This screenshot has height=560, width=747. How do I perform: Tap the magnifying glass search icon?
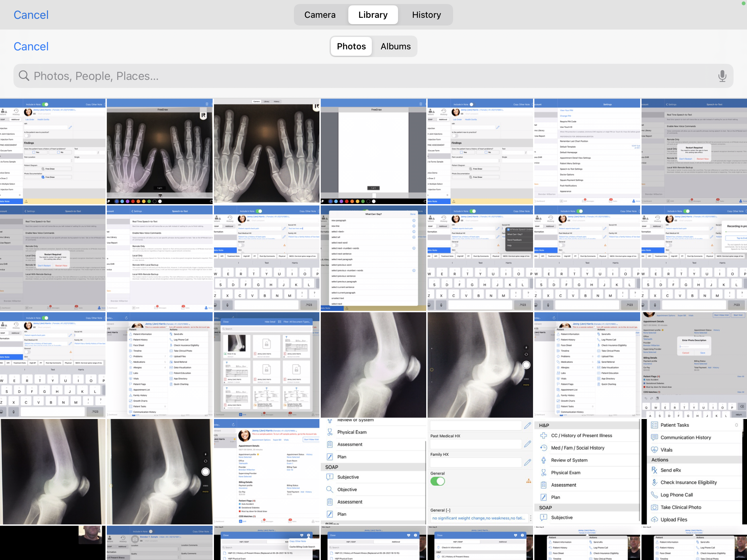(x=24, y=76)
